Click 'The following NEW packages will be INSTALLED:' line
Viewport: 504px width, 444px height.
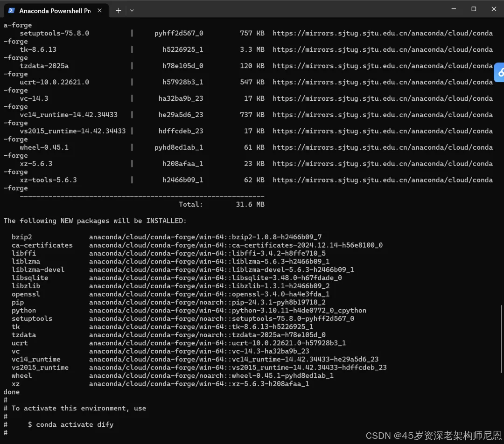[95, 221]
